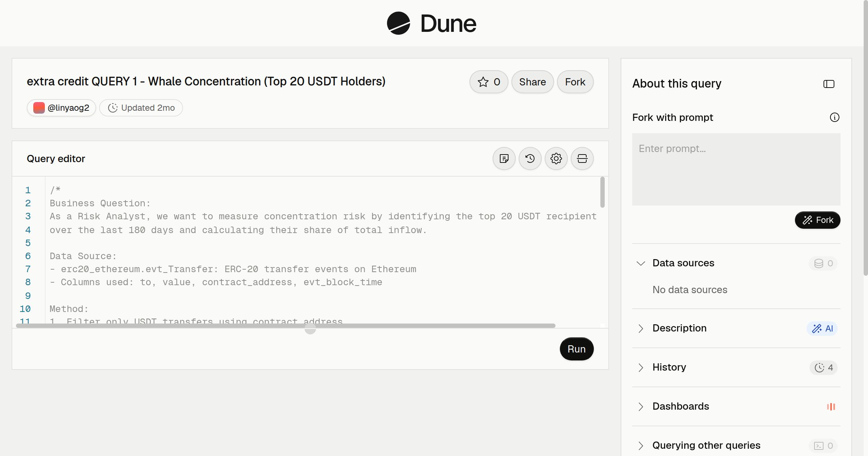This screenshot has height=456, width=868.
Task: Collapse the Data sources section
Action: 641,263
